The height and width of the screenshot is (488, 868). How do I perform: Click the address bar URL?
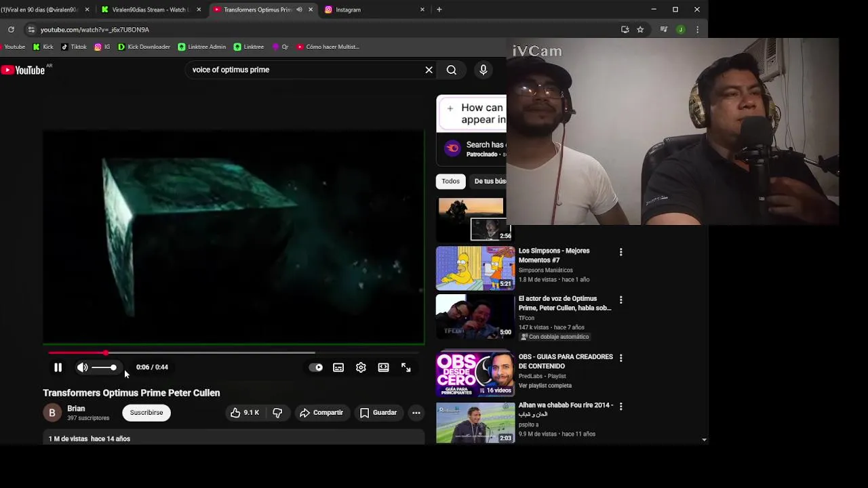95,30
